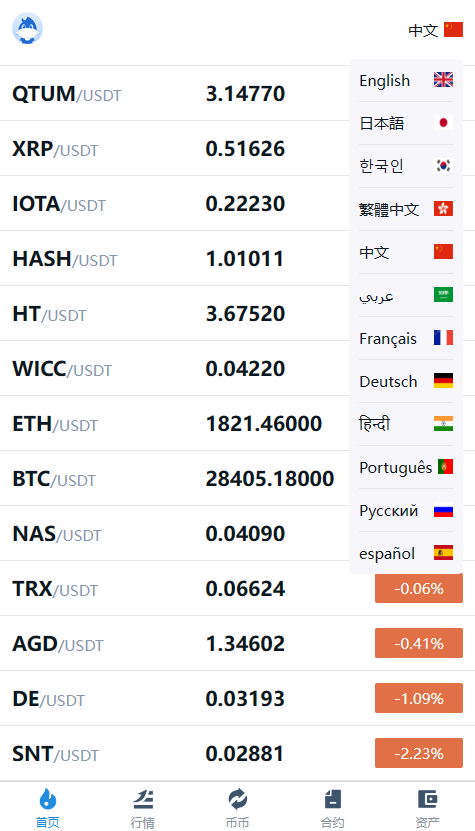
Task: Select 繁體中文 language option
Action: [x=406, y=209]
